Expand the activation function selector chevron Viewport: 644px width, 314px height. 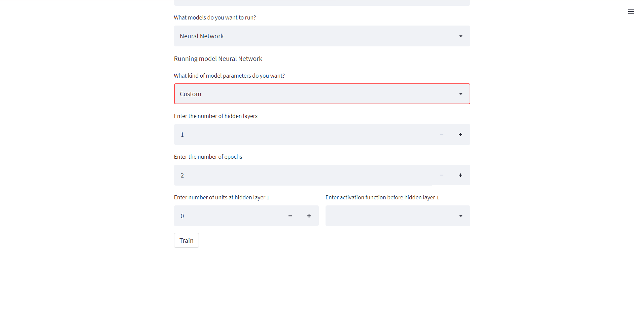coord(461,216)
